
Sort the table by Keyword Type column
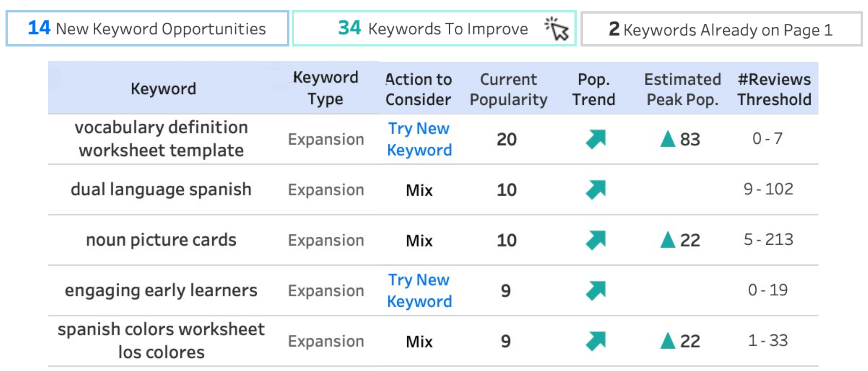pyautogui.click(x=325, y=88)
